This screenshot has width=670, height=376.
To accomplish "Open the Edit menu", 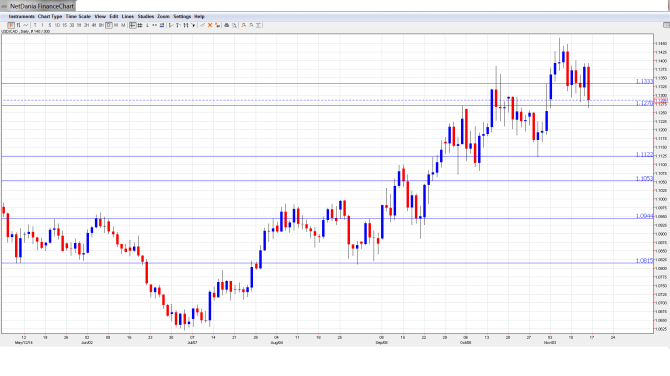I will click(114, 16).
